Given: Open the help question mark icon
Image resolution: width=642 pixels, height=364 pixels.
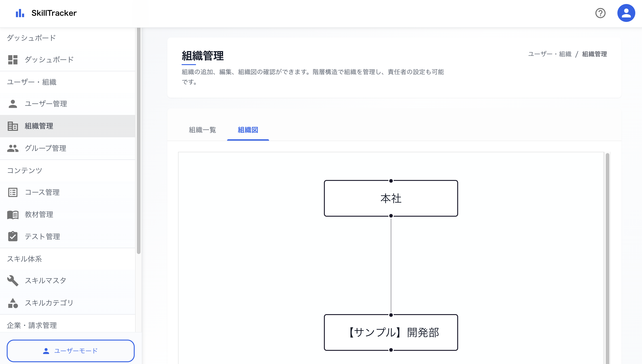Looking at the screenshot, I should pos(600,13).
